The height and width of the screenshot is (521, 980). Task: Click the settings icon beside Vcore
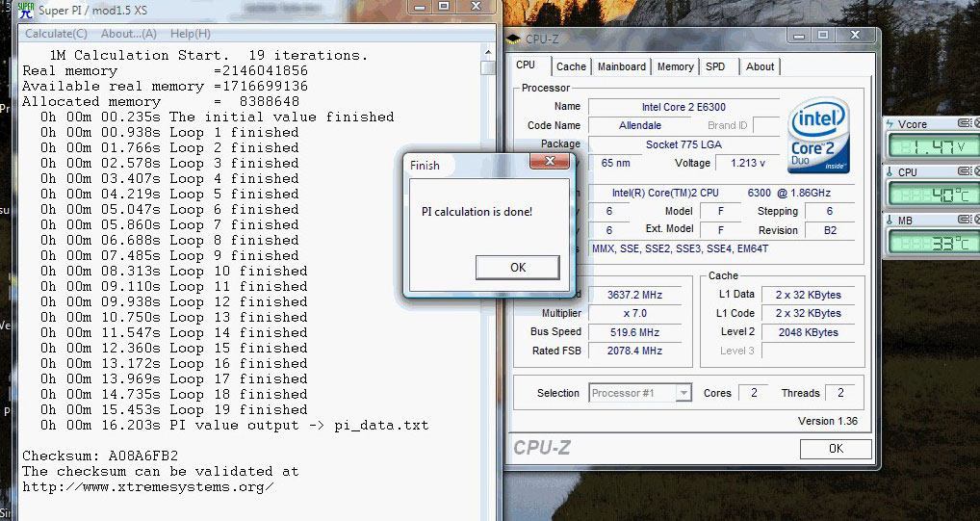click(965, 124)
